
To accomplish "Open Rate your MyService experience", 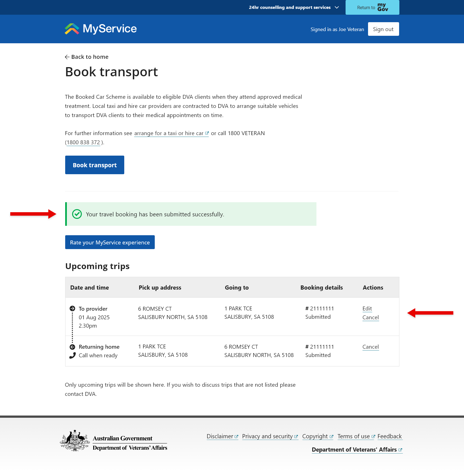I will click(x=110, y=242).
